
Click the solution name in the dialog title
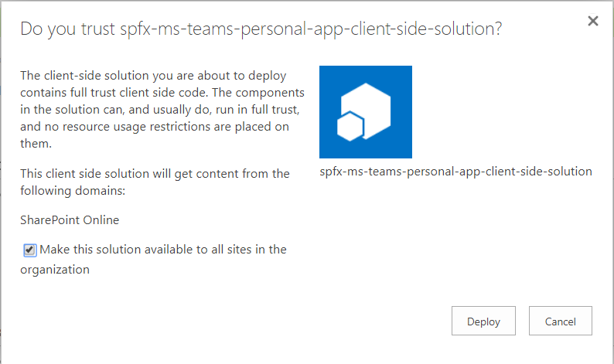[310, 29]
